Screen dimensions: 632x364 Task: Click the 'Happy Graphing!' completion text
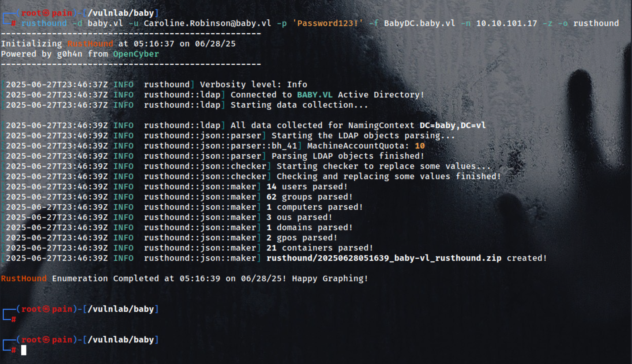click(x=330, y=279)
